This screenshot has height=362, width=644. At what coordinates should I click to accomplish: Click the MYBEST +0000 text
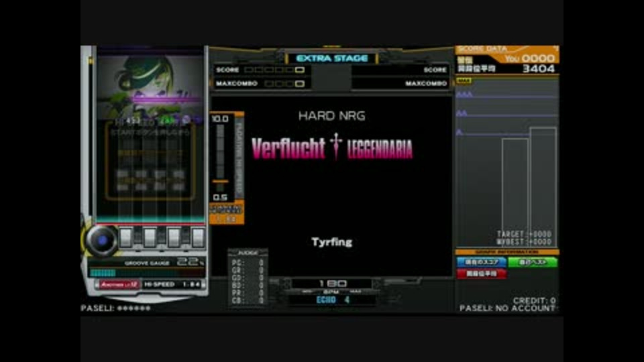tap(524, 242)
